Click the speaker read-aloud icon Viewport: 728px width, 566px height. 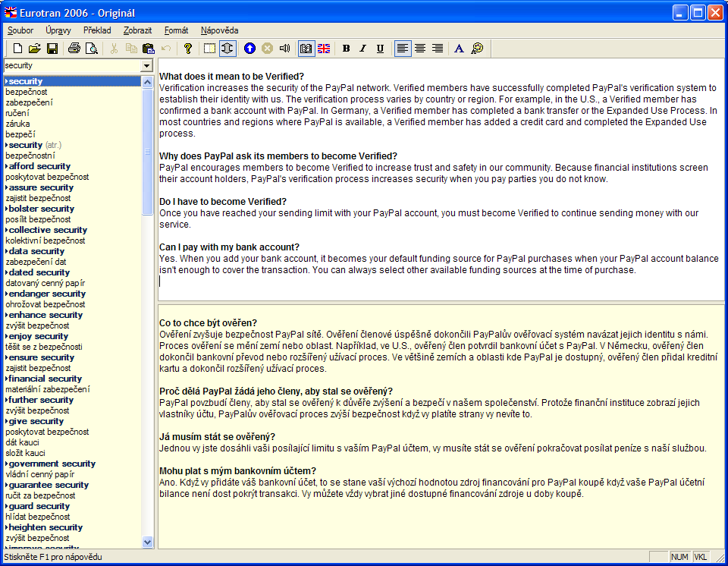(284, 49)
